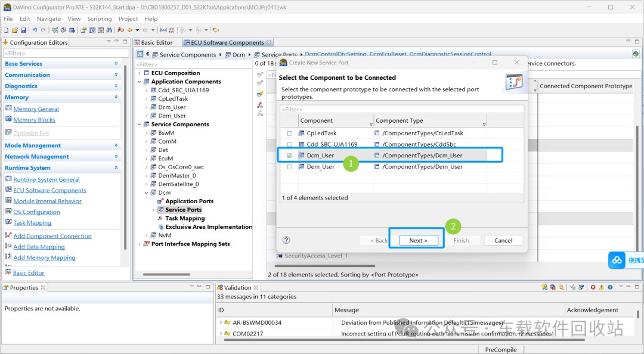Click the red error filter icon in Validation

593,287
